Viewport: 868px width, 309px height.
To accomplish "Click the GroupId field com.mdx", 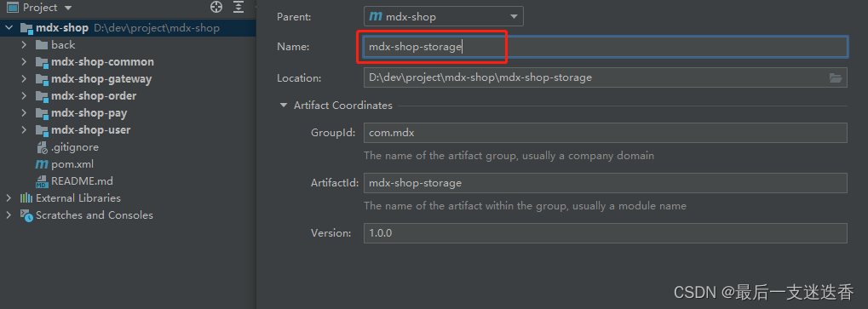I will pyautogui.click(x=605, y=133).
